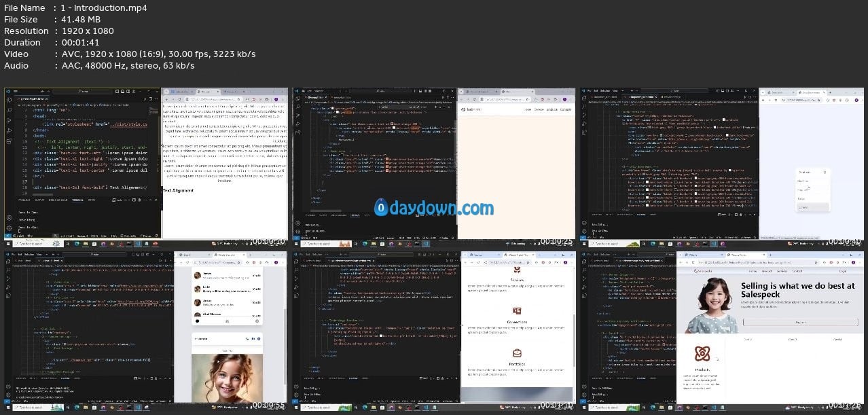Click the bold "Text Alignment" heading in first frame
This screenshot has width=868, height=415.
[x=178, y=190]
